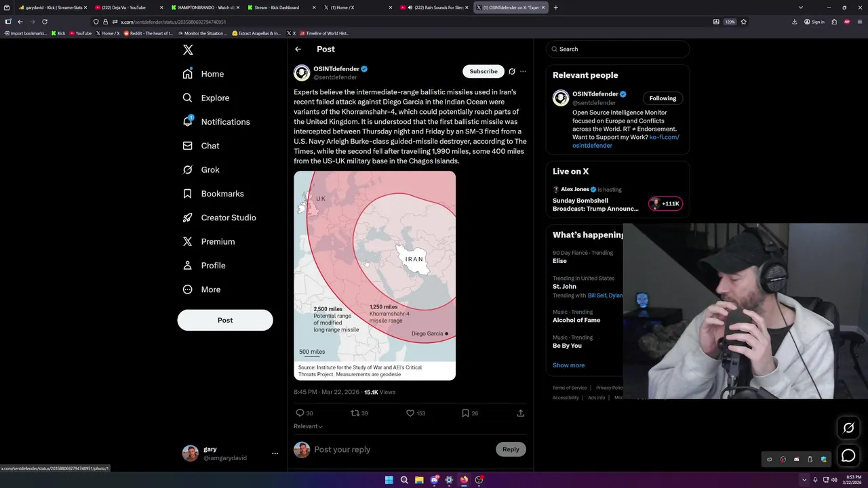Open the Reddit bookmark in bookmarks bar
The width and height of the screenshot is (868, 488).
149,33
